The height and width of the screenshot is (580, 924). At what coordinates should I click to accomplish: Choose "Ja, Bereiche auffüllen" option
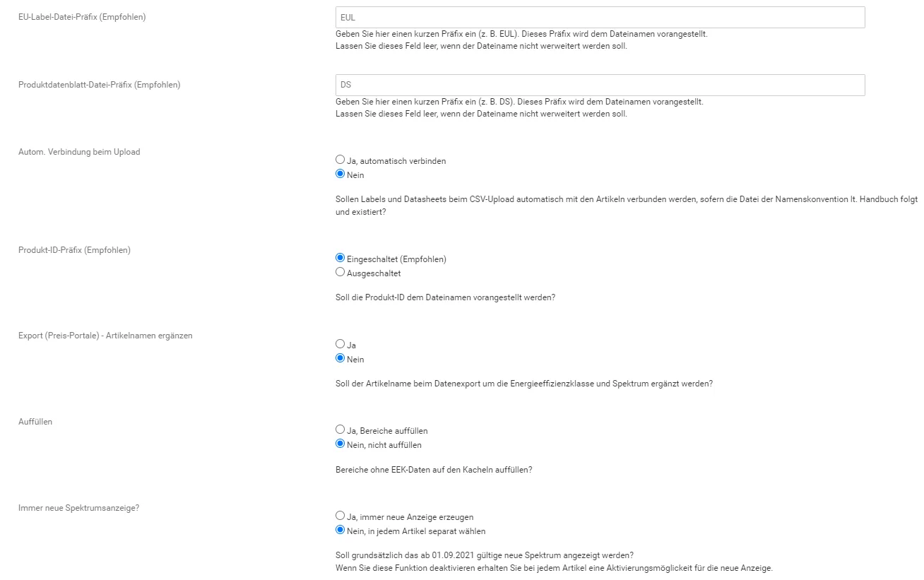[x=340, y=430]
